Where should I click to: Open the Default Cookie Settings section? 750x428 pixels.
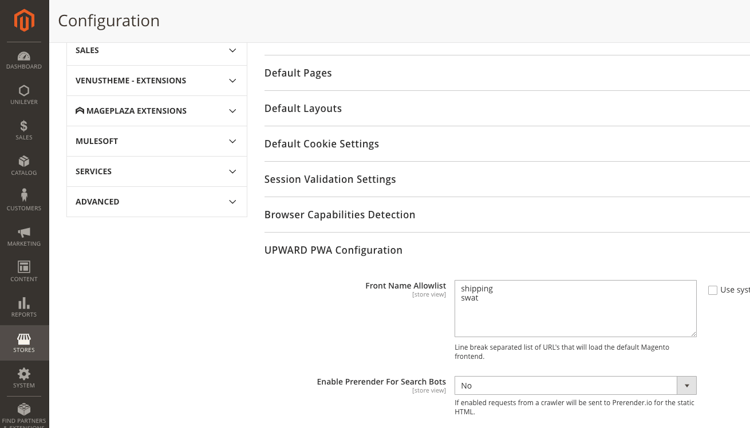321,144
